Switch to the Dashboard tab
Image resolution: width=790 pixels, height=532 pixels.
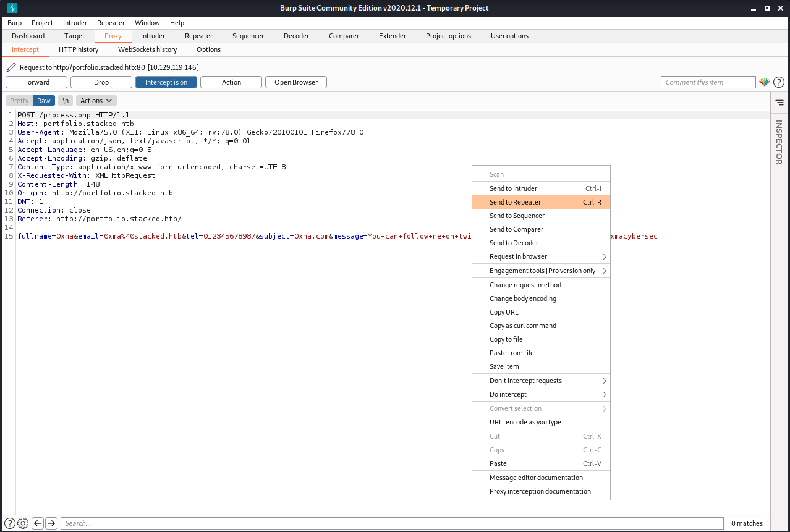click(28, 36)
